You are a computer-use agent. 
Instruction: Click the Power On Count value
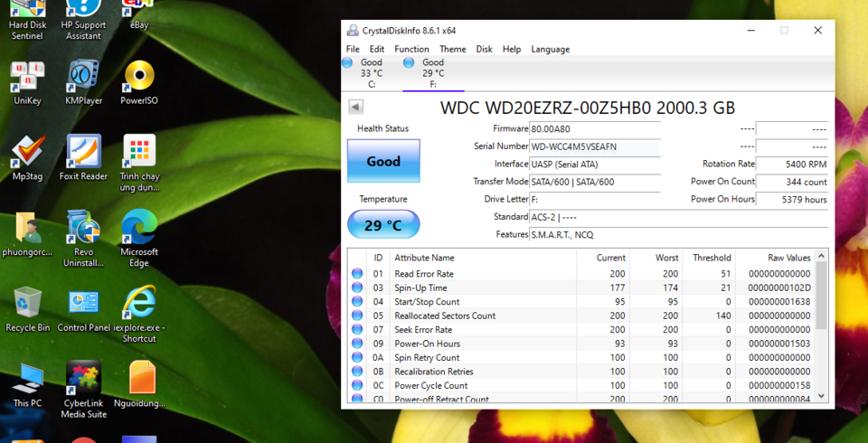click(792, 183)
